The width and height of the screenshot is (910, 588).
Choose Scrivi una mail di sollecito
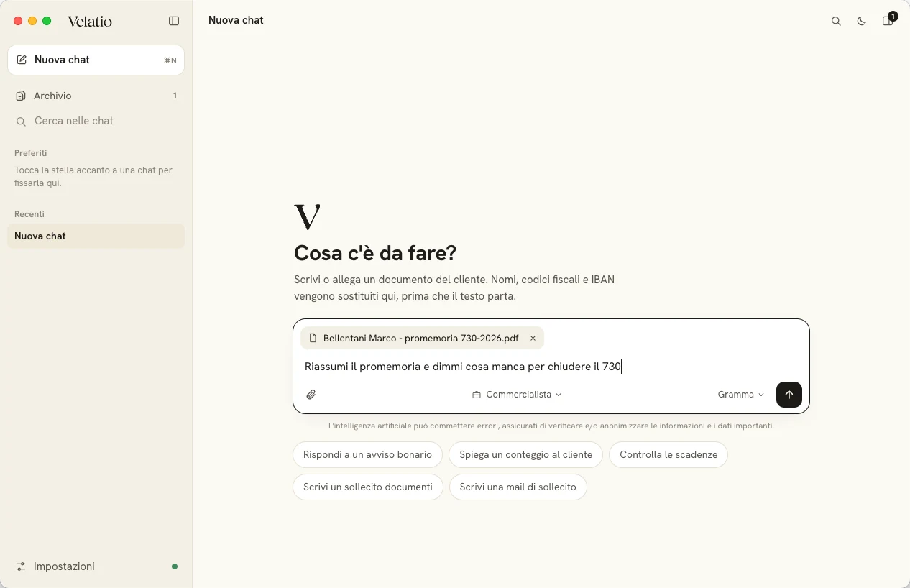pyautogui.click(x=518, y=487)
